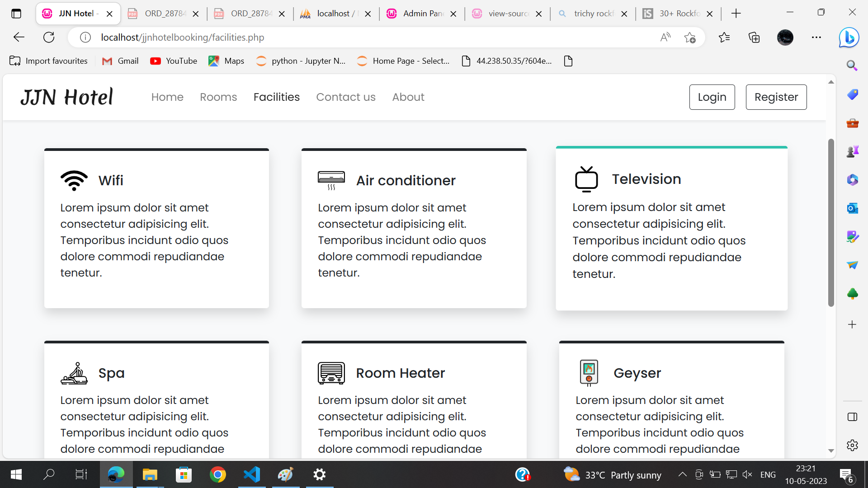Viewport: 868px width, 488px height.
Task: Open the Bing chat sidebar icon
Action: point(849,38)
